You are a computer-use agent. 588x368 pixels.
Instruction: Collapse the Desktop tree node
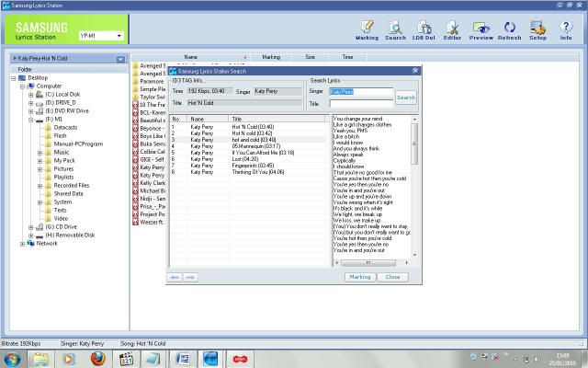tap(14, 78)
